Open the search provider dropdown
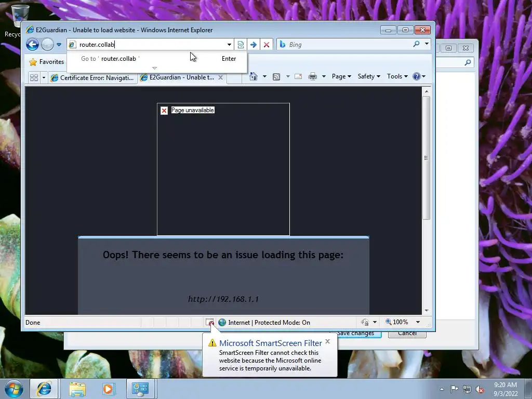 pyautogui.click(x=427, y=44)
